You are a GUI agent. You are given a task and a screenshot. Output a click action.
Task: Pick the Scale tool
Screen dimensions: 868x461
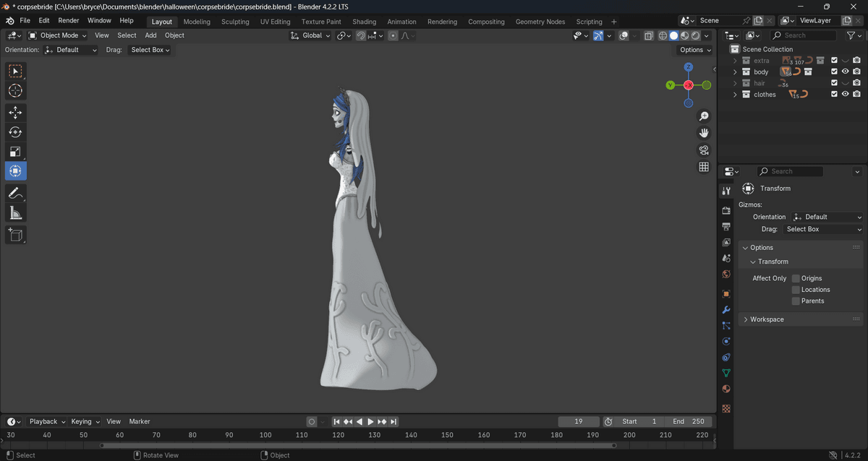pos(15,152)
